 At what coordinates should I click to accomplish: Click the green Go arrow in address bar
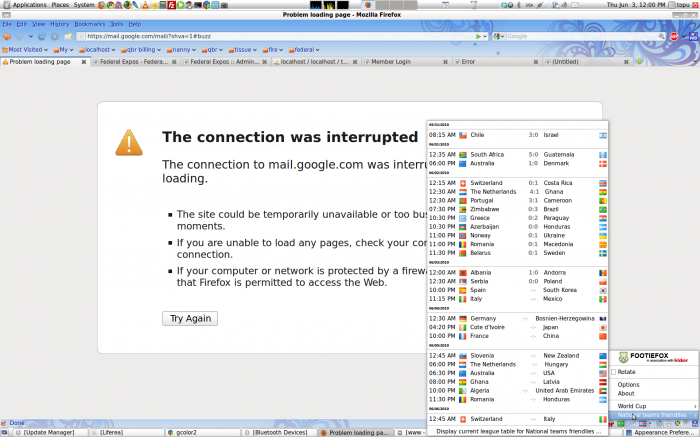tap(479, 37)
